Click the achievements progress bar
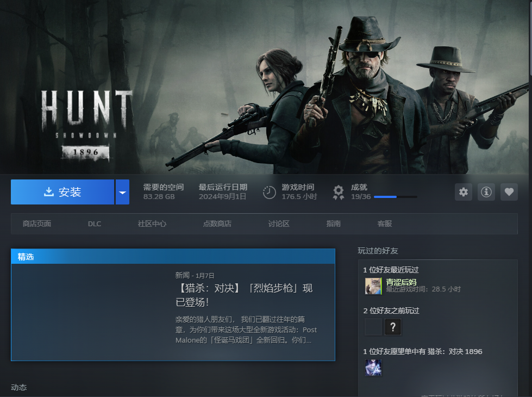The image size is (532, 397). [396, 197]
